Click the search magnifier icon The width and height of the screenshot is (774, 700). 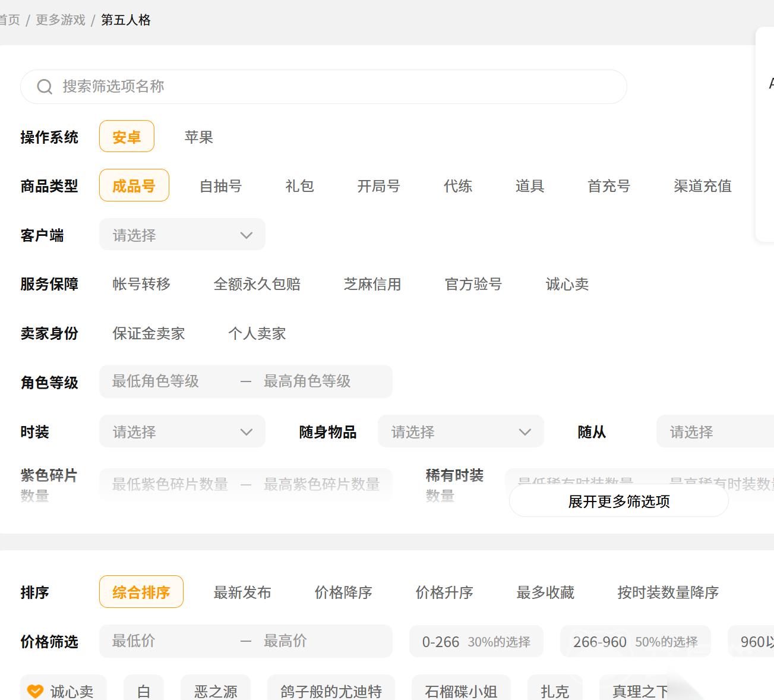coord(45,87)
